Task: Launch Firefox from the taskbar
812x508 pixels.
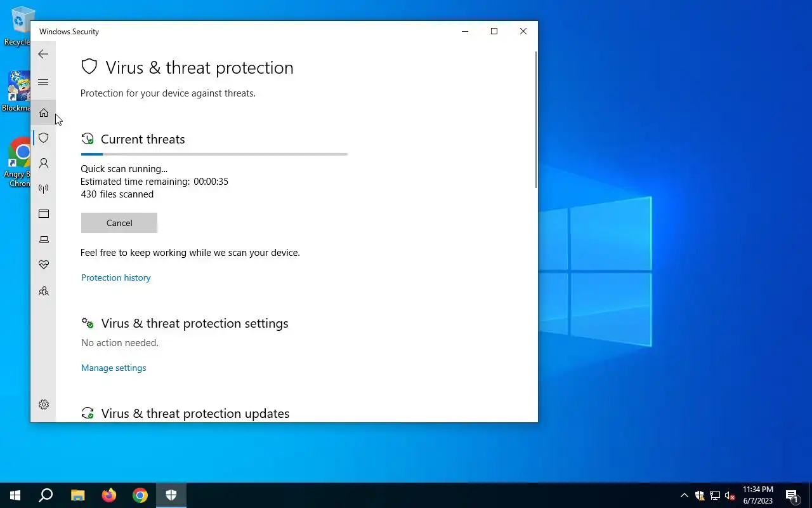Action: [x=109, y=495]
